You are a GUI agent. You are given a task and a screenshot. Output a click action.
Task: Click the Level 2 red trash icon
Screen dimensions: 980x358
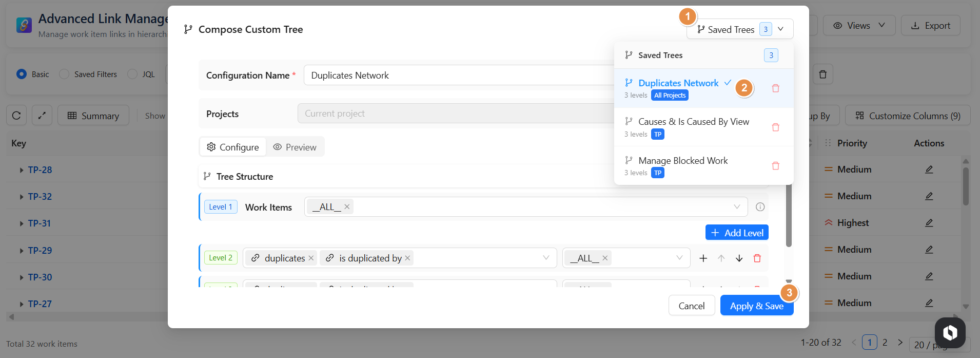[x=757, y=258]
